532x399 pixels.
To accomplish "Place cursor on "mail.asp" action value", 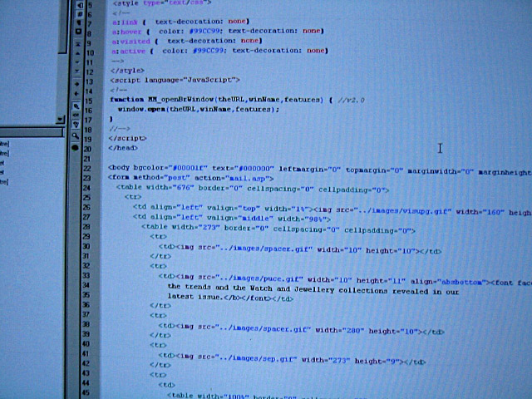I will pyautogui.click(x=248, y=178).
